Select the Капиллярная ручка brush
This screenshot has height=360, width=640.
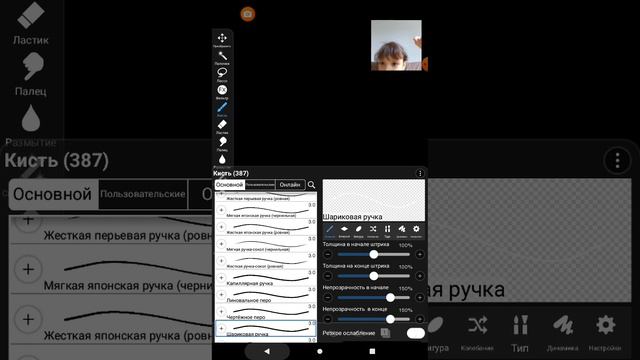click(266, 278)
